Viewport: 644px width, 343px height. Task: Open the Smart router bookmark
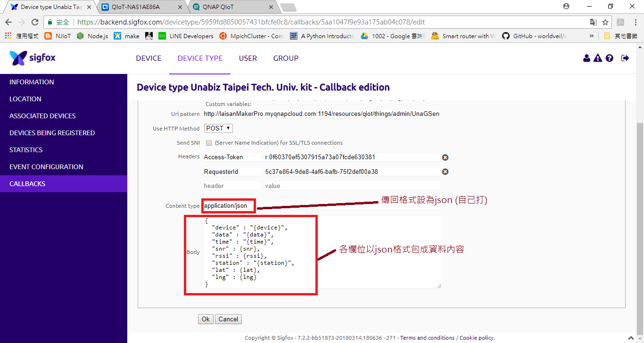[463, 36]
